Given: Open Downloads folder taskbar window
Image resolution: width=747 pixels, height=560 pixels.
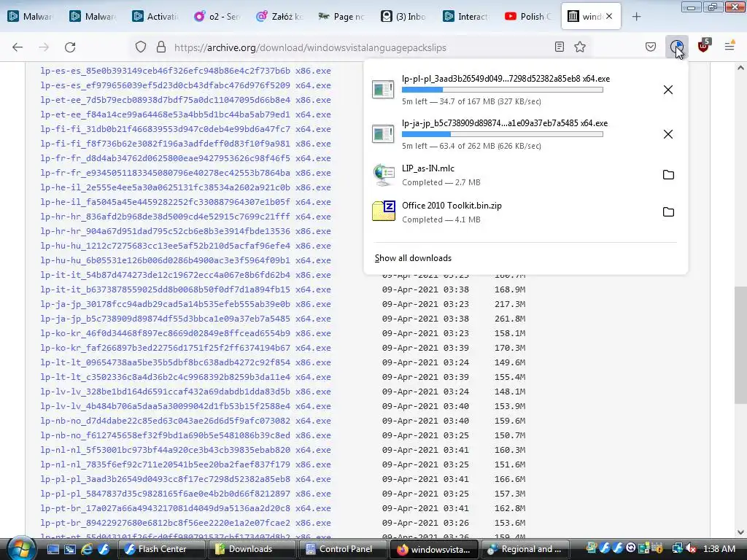Looking at the screenshot, I should tap(252, 549).
